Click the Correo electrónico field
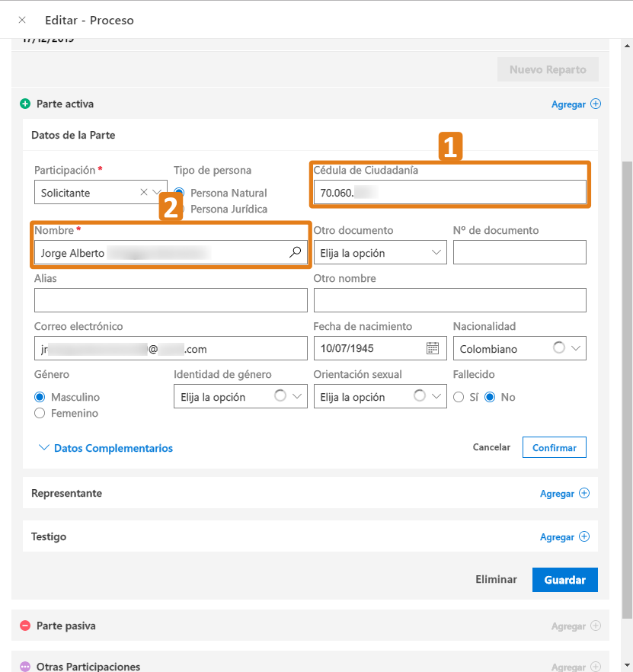The image size is (633, 672). tap(171, 348)
